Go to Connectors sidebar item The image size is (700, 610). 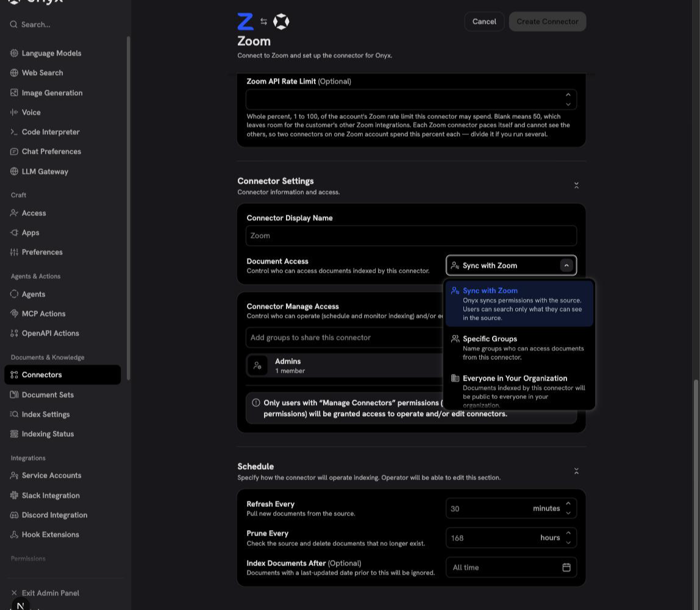point(62,375)
